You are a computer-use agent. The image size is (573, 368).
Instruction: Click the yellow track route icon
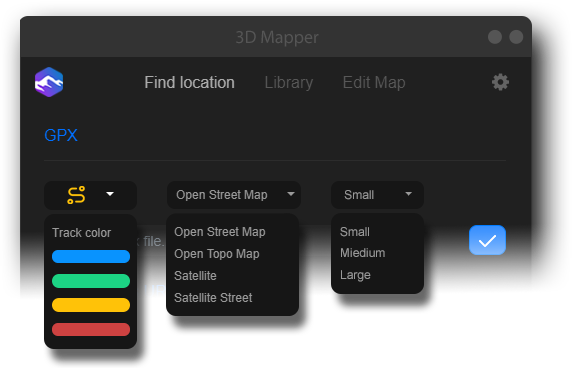(76, 195)
